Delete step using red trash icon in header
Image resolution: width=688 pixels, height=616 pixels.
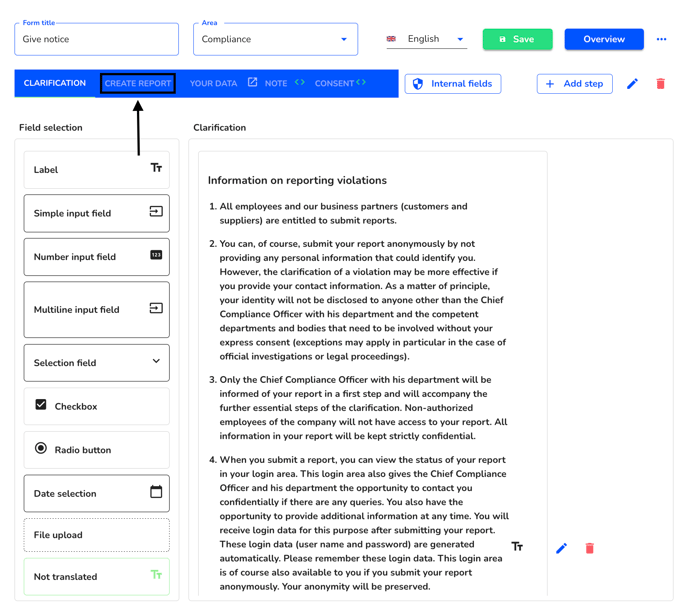pyautogui.click(x=660, y=83)
